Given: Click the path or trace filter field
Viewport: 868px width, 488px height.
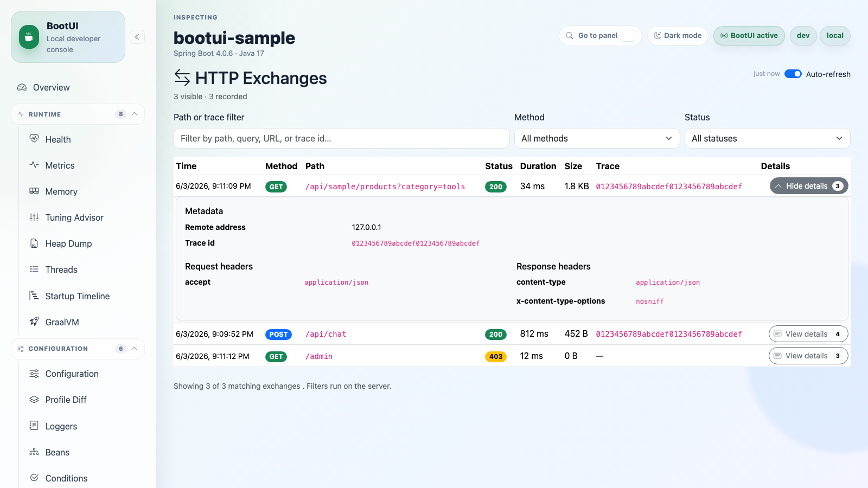Looking at the screenshot, I should pyautogui.click(x=341, y=138).
